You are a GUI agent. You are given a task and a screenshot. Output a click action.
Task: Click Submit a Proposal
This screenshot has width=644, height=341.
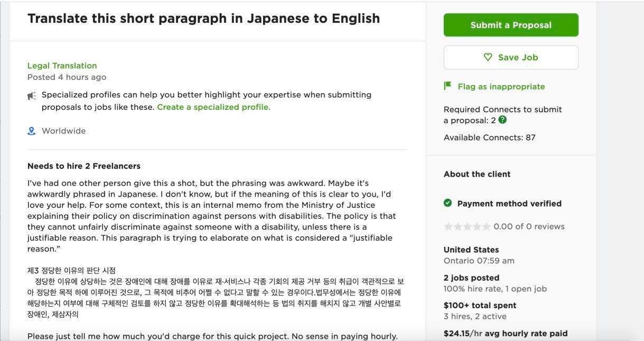coord(510,24)
